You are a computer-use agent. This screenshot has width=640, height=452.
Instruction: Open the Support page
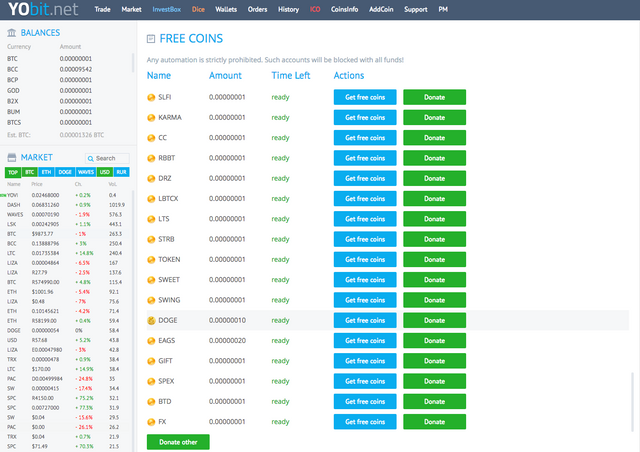click(x=416, y=9)
